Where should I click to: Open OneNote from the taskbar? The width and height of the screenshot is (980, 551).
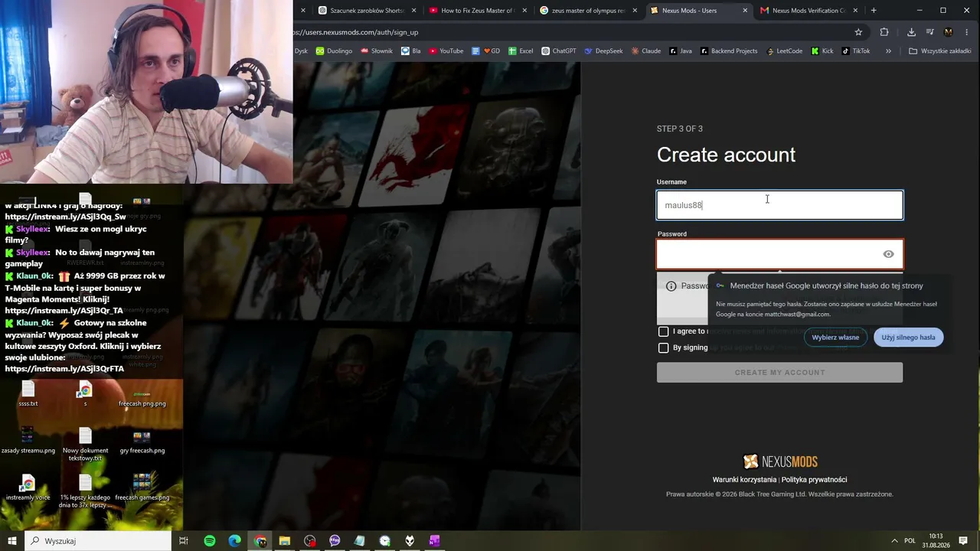(434, 541)
